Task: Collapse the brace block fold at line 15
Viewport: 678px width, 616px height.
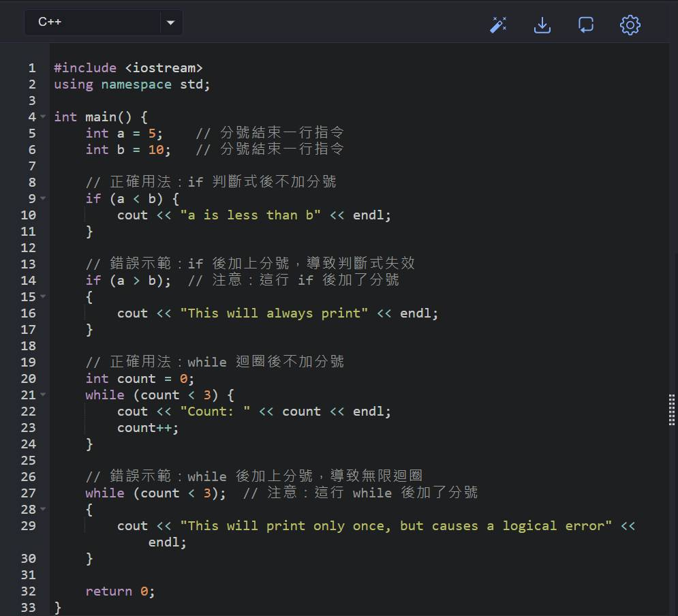Action: tap(43, 296)
